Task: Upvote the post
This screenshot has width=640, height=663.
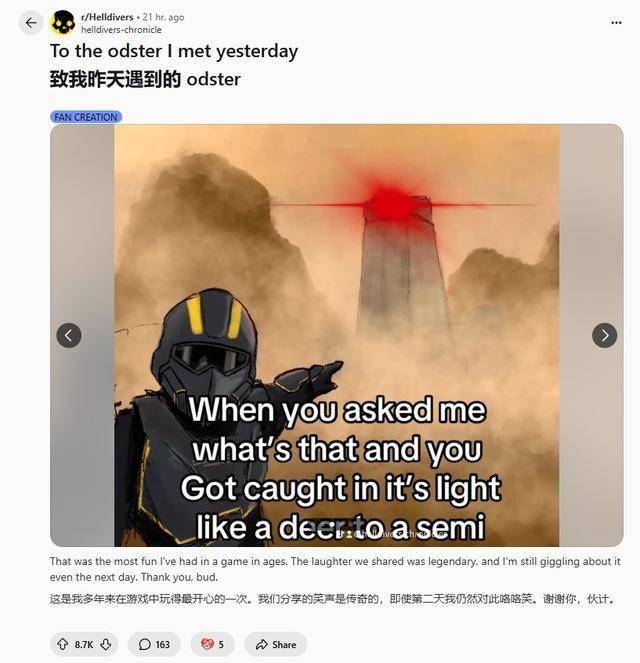Action: point(63,644)
